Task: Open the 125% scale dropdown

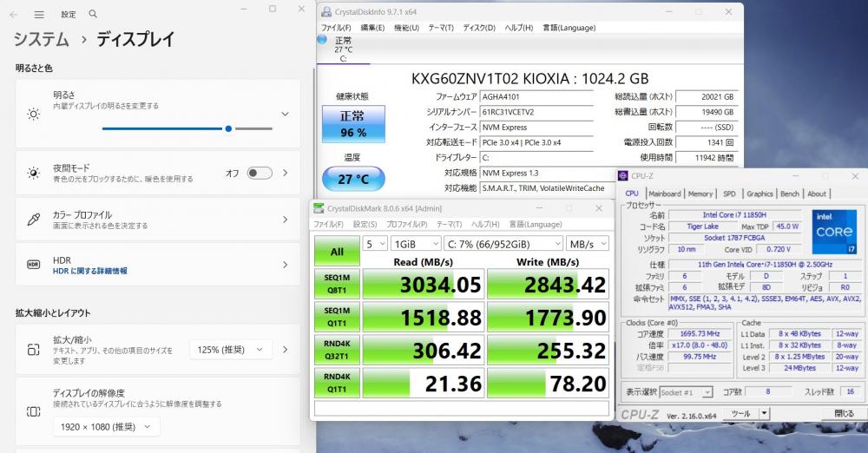Action: [x=230, y=350]
